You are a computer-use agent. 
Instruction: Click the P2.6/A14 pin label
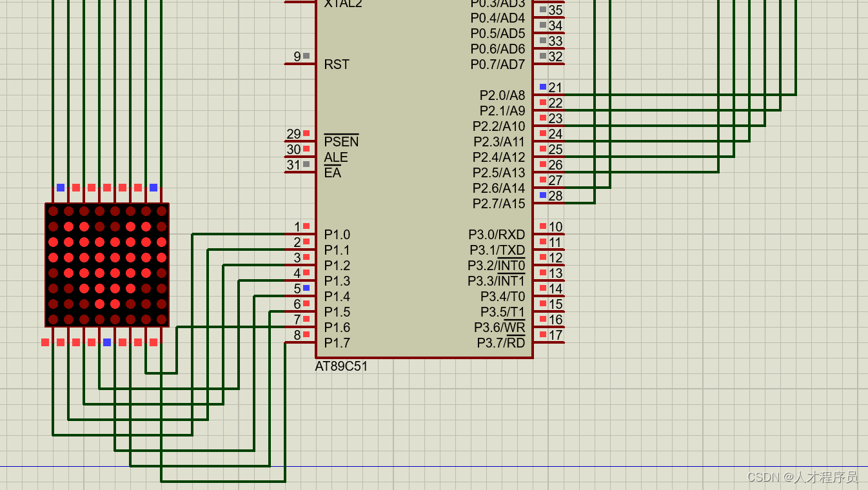click(499, 188)
